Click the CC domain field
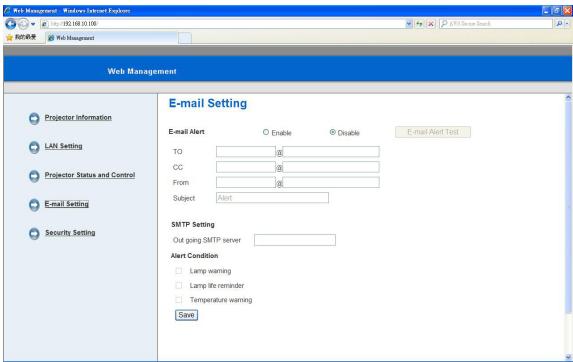The image size is (573, 362). coord(331,167)
